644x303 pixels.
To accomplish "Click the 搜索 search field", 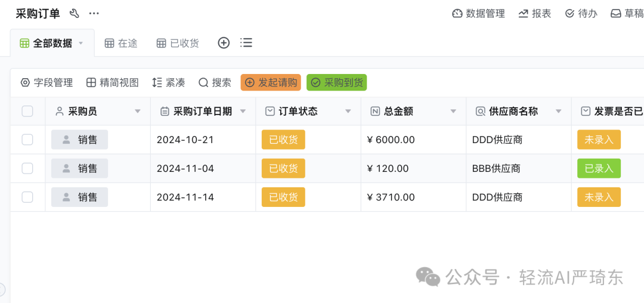I will click(215, 83).
